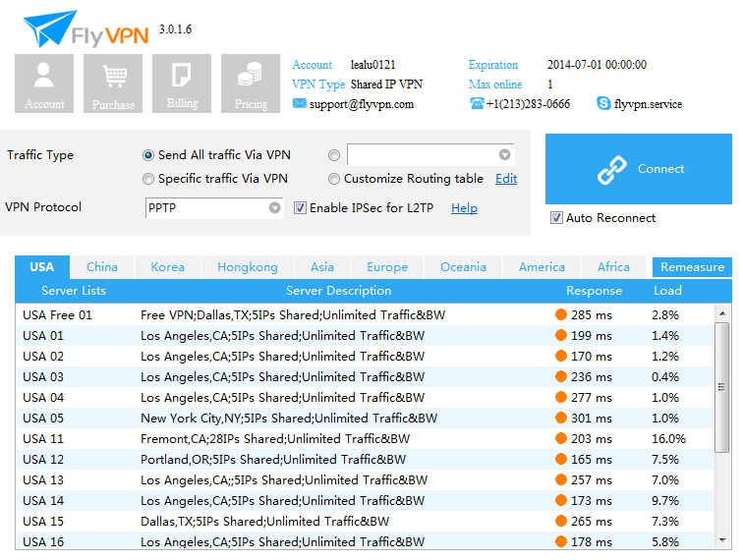Screen dimensions: 743x560
Task: Click the Connect button
Action: point(639,169)
